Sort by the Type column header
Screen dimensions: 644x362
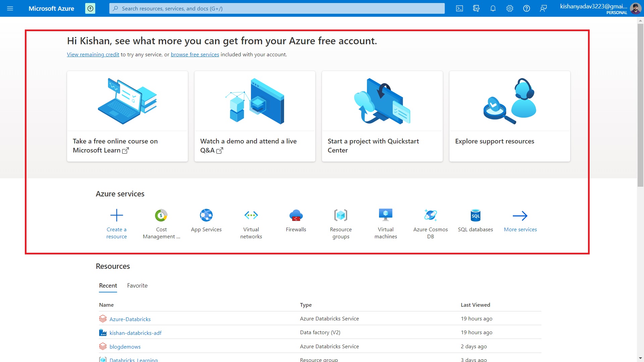click(x=306, y=305)
